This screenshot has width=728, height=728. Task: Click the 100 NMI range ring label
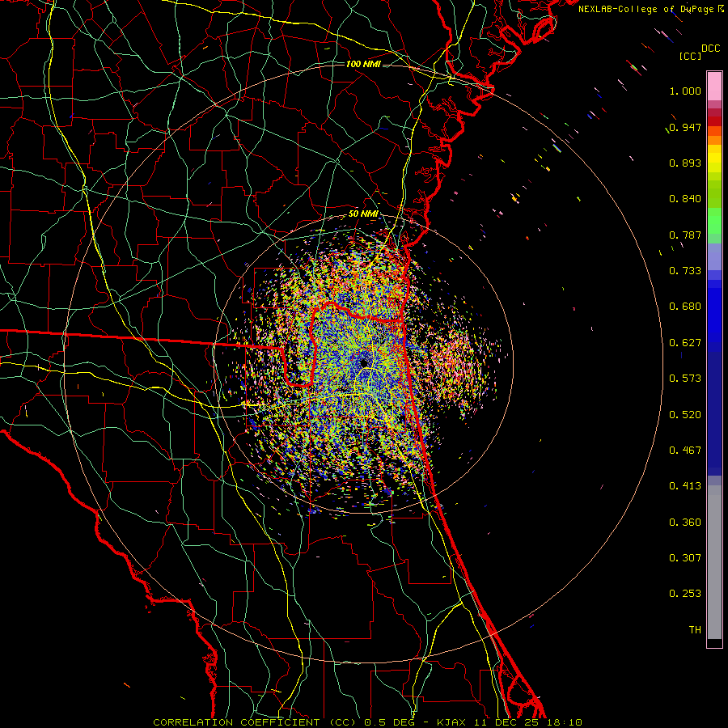click(x=363, y=64)
